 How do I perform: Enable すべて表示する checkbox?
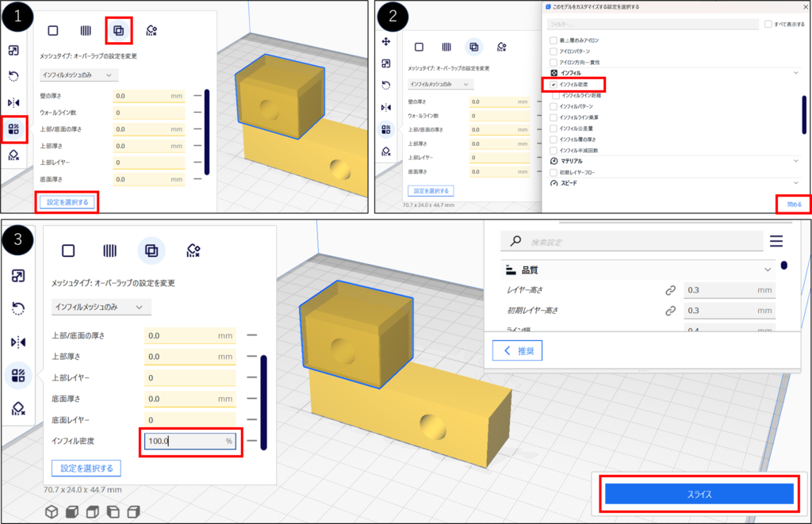point(768,25)
